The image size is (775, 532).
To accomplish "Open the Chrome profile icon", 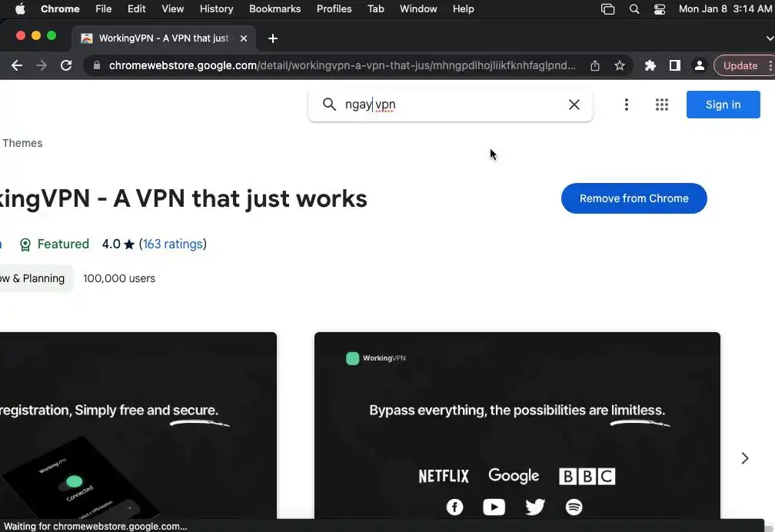I will click(700, 65).
